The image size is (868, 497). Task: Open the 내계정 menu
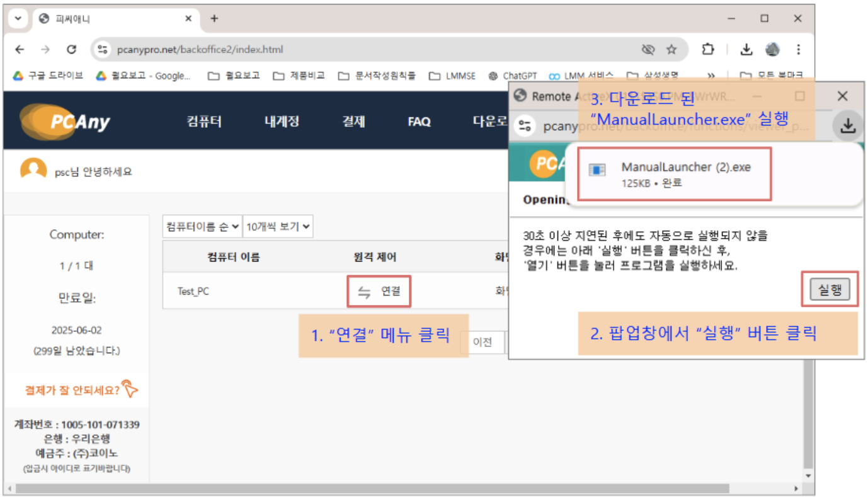click(x=282, y=122)
